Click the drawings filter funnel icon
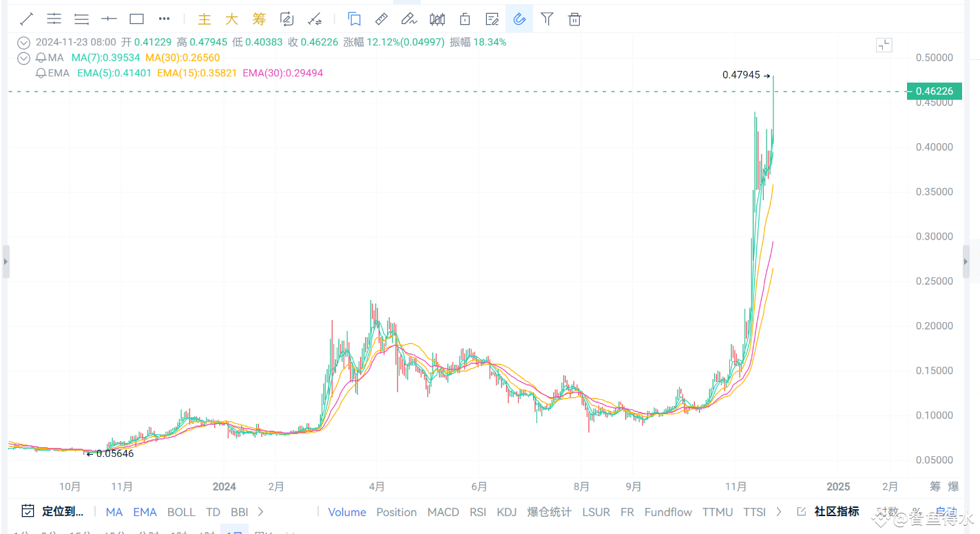The height and width of the screenshot is (534, 980). (547, 19)
